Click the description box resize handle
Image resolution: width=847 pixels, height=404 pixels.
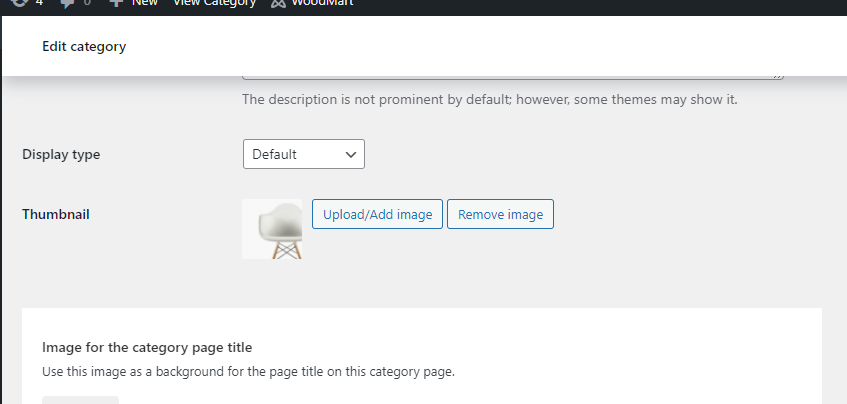coord(778,77)
